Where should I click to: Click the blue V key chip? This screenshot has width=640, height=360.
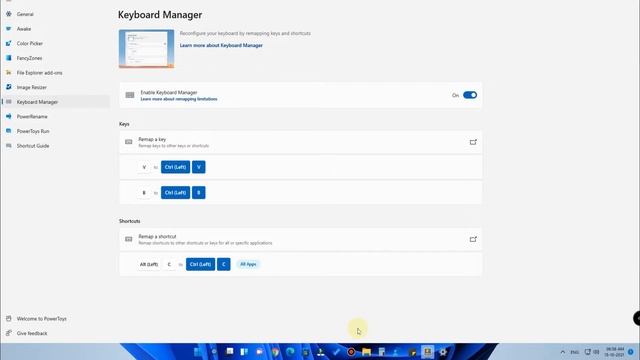(199, 167)
